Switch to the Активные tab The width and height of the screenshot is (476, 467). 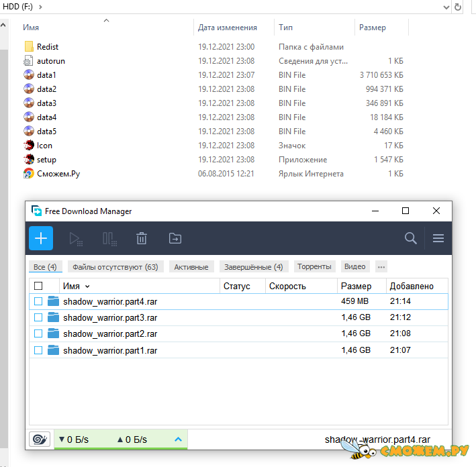pyautogui.click(x=191, y=267)
